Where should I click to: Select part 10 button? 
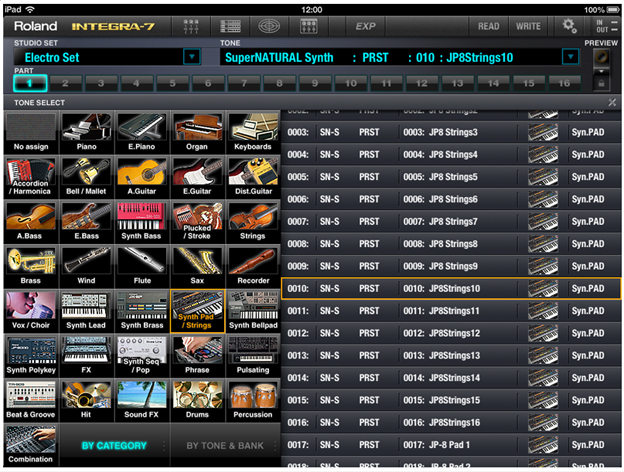351,83
